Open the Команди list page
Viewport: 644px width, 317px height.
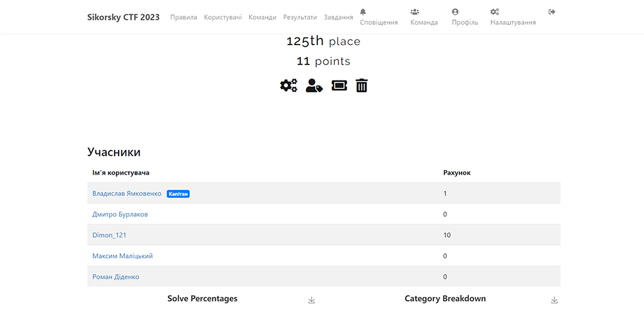(262, 17)
